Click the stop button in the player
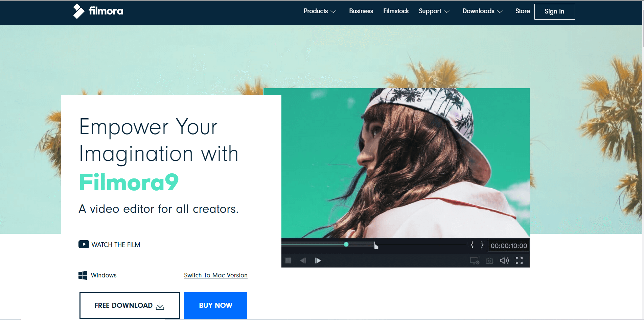The image size is (644, 320). click(288, 261)
